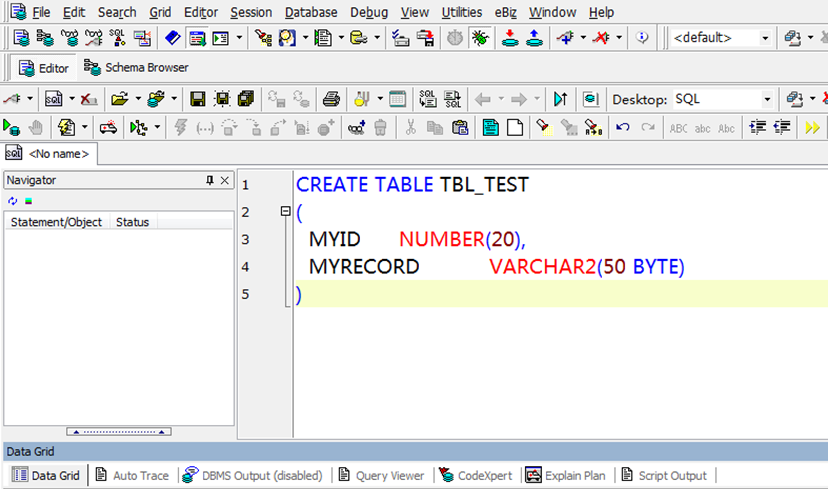Click the Rollback icon with blue arrow

click(534, 38)
